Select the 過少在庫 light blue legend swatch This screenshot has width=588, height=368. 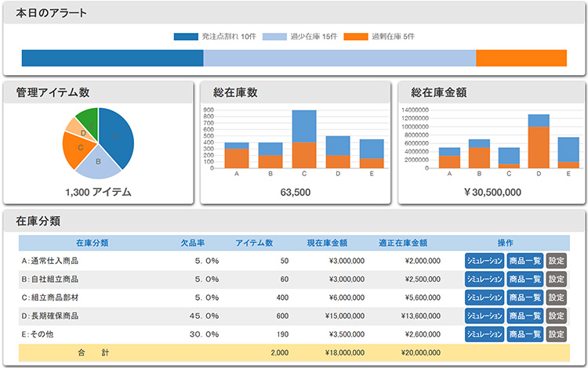point(274,37)
